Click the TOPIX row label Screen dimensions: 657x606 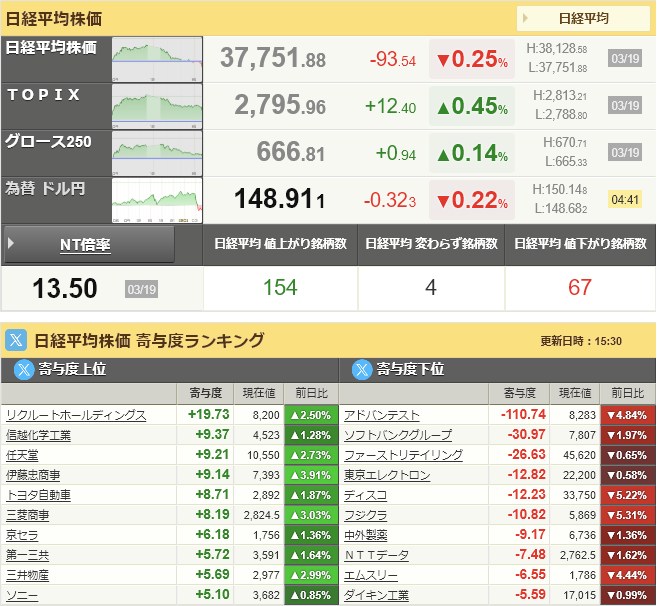44,95
